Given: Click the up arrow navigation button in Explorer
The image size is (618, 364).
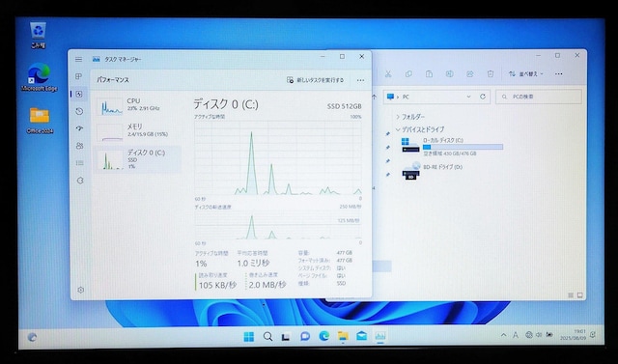Looking at the screenshot, I should [x=375, y=97].
